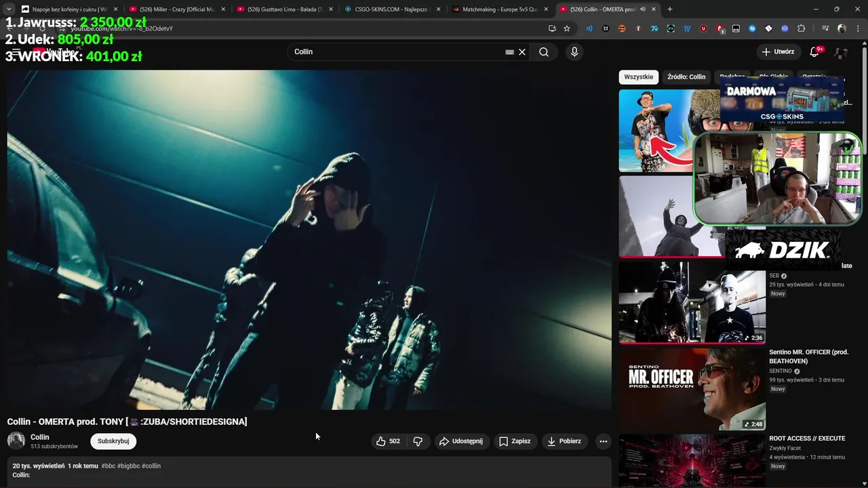Close the Miller - Crazy tab

(222, 9)
